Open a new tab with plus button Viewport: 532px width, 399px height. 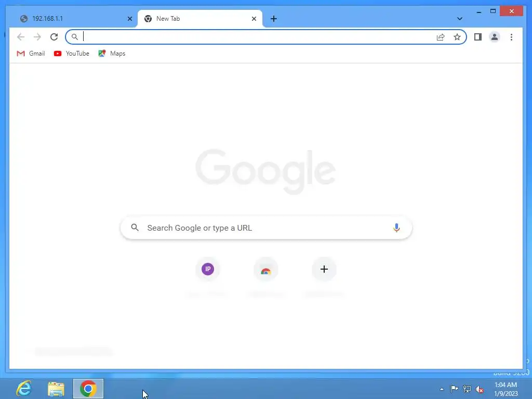click(274, 19)
